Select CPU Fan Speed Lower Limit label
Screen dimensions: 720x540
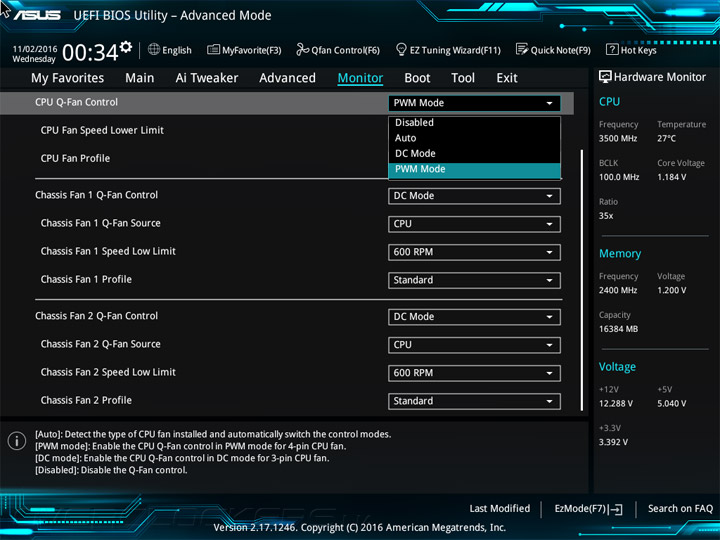[102, 130]
